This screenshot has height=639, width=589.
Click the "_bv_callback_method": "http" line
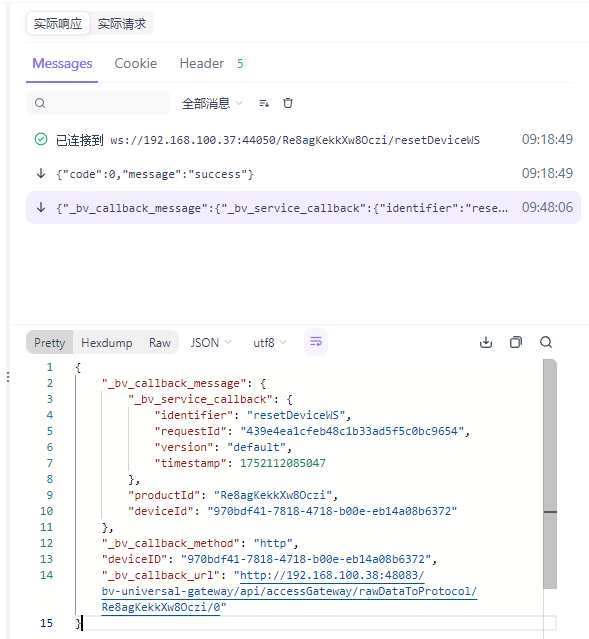pyautogui.click(x=200, y=543)
